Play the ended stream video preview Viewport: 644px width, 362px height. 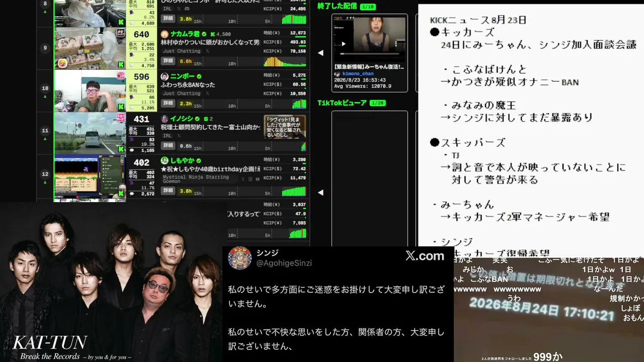coord(344,44)
